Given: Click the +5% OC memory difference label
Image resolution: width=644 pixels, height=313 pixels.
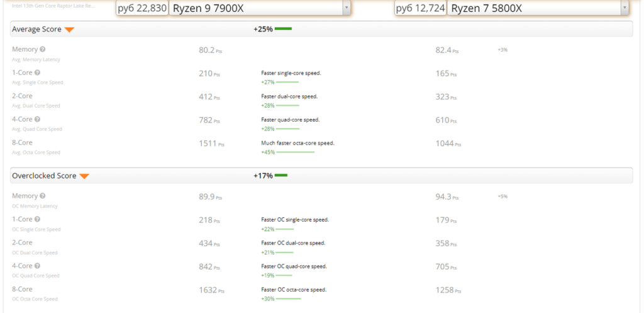Looking at the screenshot, I should pyautogui.click(x=502, y=196).
